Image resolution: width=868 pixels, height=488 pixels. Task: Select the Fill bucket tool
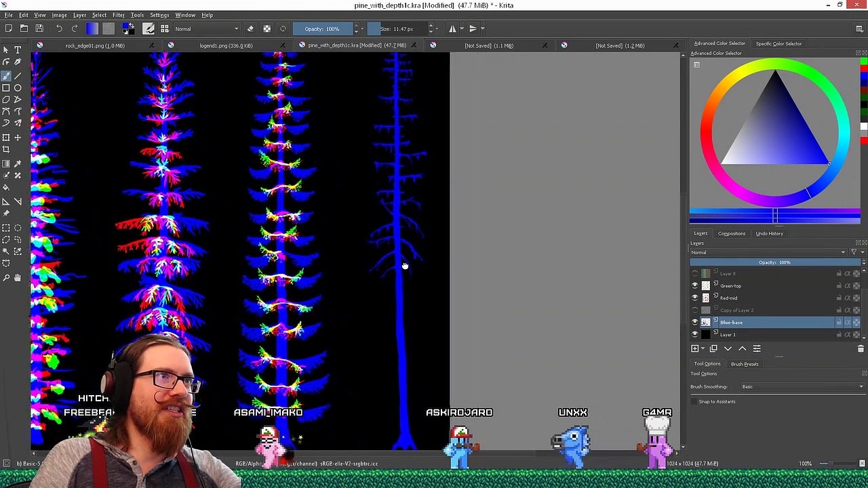pyautogui.click(x=6, y=188)
